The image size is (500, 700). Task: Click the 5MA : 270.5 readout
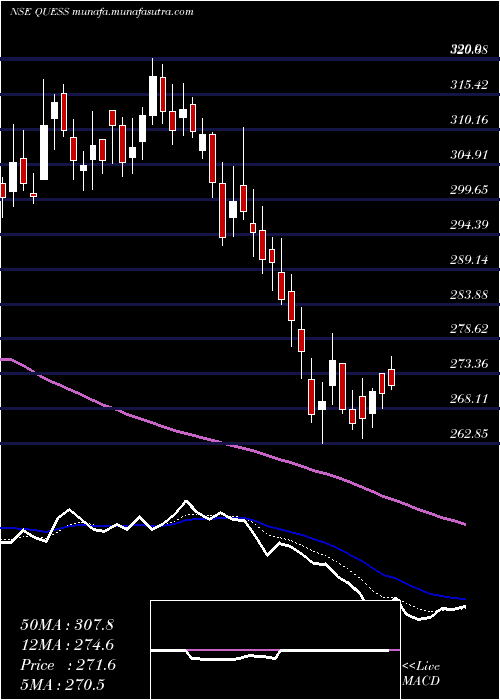point(64,685)
